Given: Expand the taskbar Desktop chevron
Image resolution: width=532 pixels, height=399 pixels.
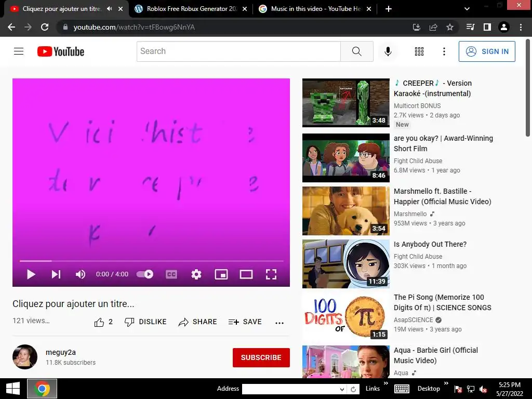Looking at the screenshot, I should [x=446, y=383].
